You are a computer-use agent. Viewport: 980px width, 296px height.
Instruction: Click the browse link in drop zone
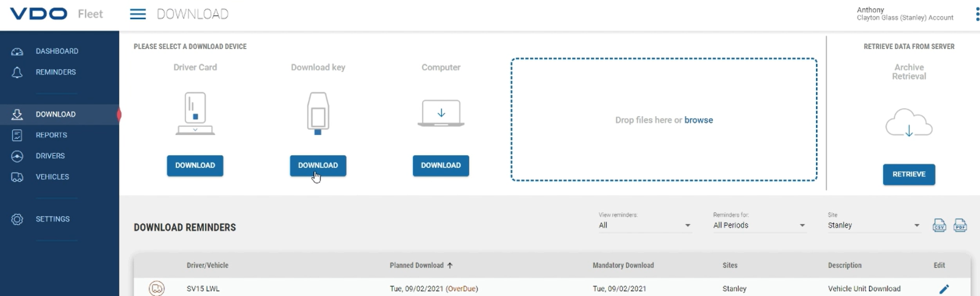click(698, 120)
